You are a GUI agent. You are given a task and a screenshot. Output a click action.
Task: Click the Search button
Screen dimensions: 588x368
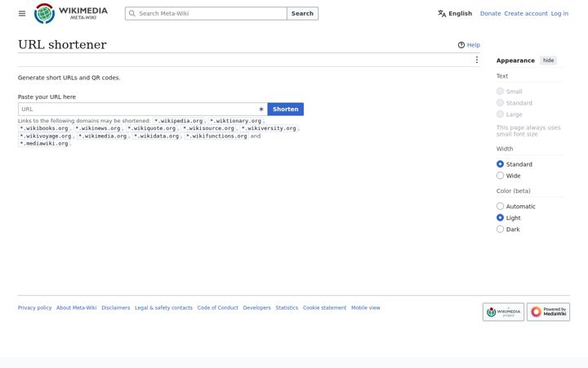pos(302,14)
